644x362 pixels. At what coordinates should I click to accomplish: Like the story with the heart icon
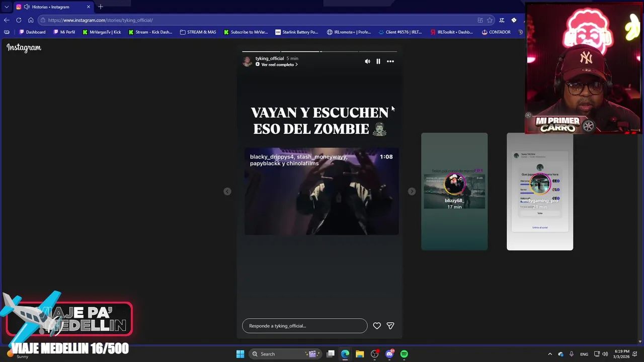pos(377,326)
